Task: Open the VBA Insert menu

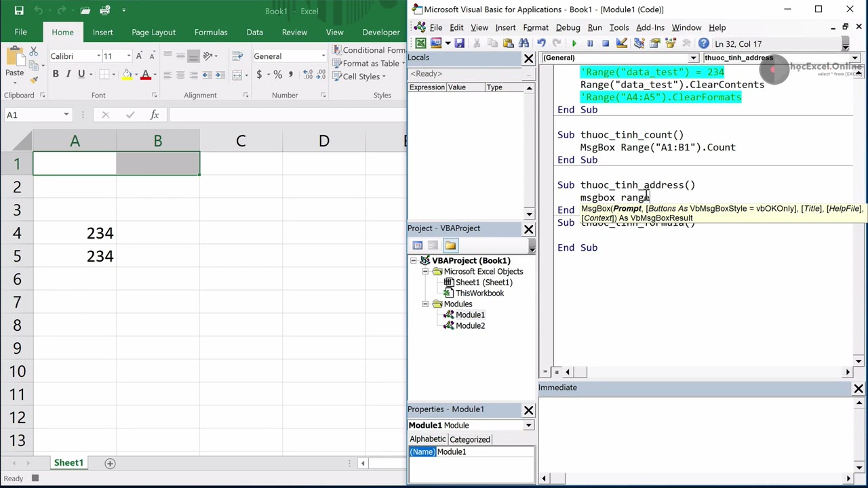Action: [505, 28]
